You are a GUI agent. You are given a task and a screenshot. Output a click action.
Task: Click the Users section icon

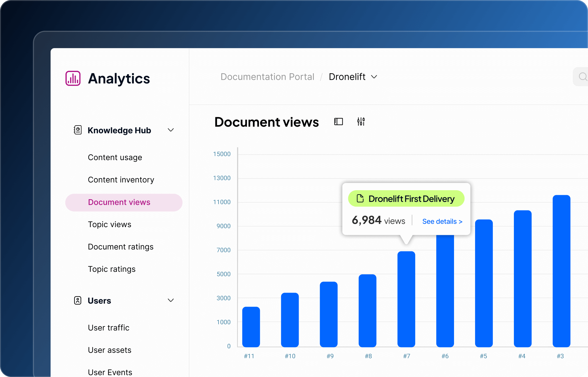pos(78,300)
